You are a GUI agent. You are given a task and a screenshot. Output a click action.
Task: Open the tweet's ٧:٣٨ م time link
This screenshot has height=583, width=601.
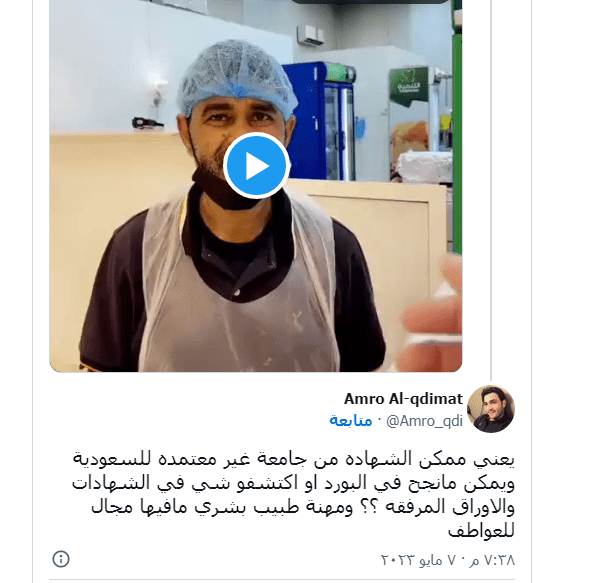coord(493,560)
